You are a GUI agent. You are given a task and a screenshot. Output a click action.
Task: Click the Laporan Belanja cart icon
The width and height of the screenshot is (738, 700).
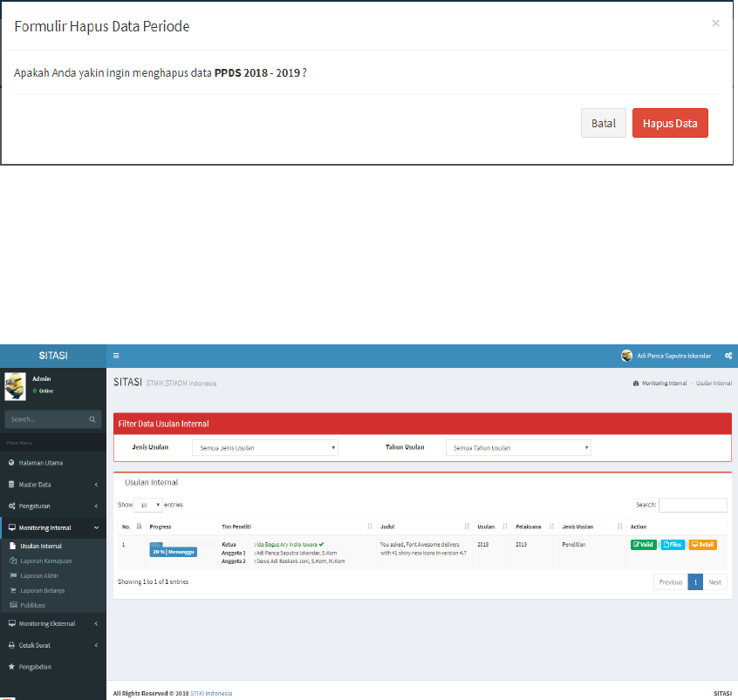coord(13,590)
